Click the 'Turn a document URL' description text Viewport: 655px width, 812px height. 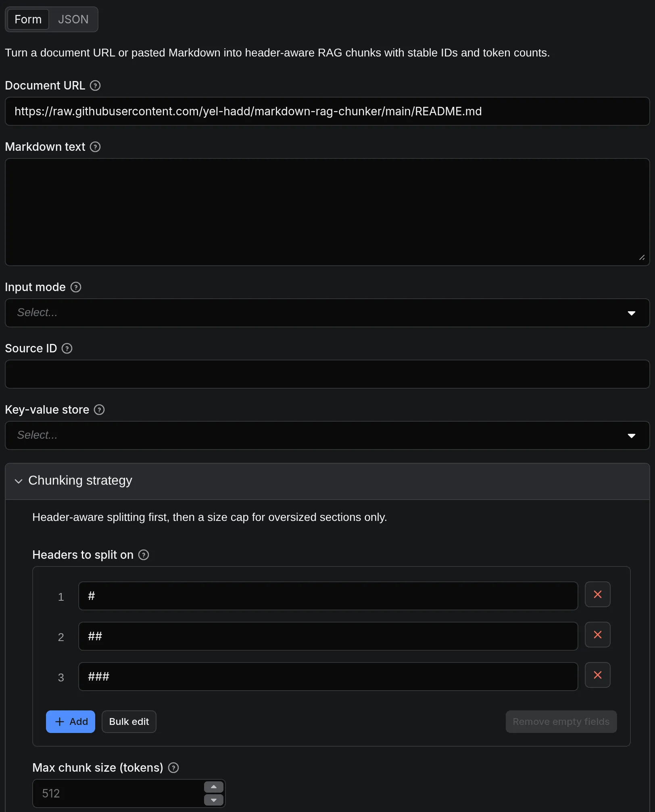coord(277,53)
